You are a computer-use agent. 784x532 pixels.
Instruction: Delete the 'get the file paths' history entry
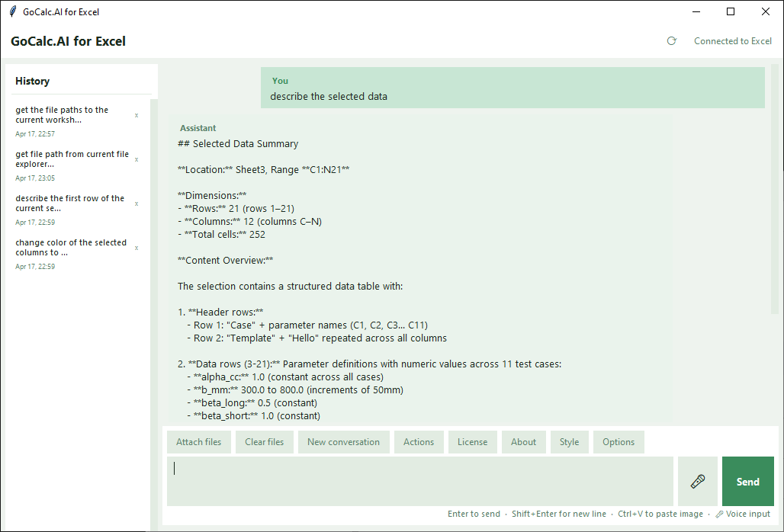[136, 115]
